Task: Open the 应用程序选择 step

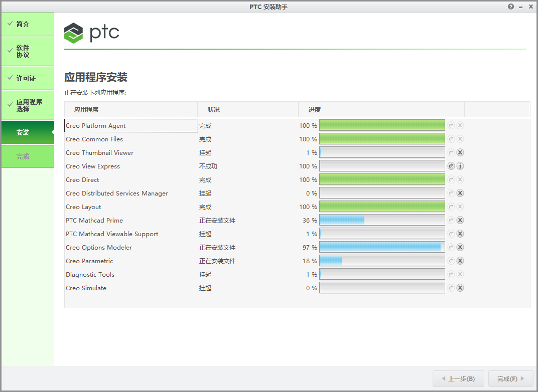Action: tap(28, 105)
